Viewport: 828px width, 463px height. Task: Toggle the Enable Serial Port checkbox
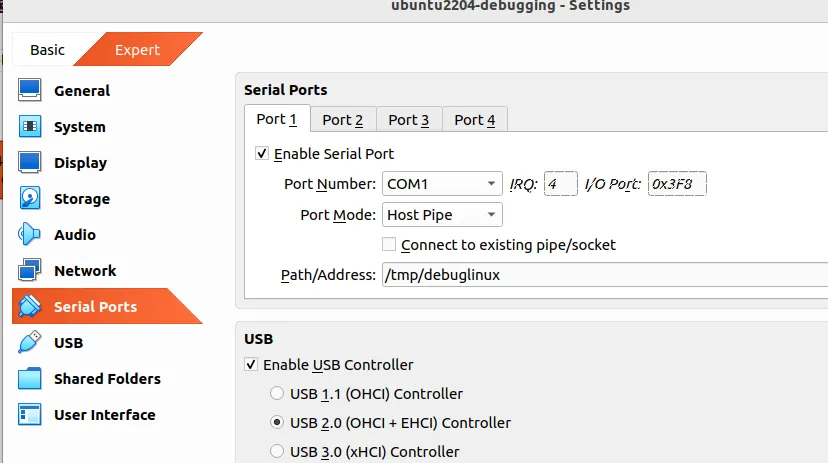pos(262,154)
